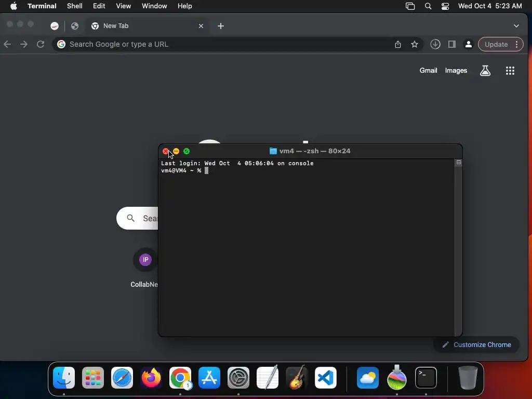Open App Store from the Dock
The height and width of the screenshot is (399, 532).
pyautogui.click(x=209, y=378)
